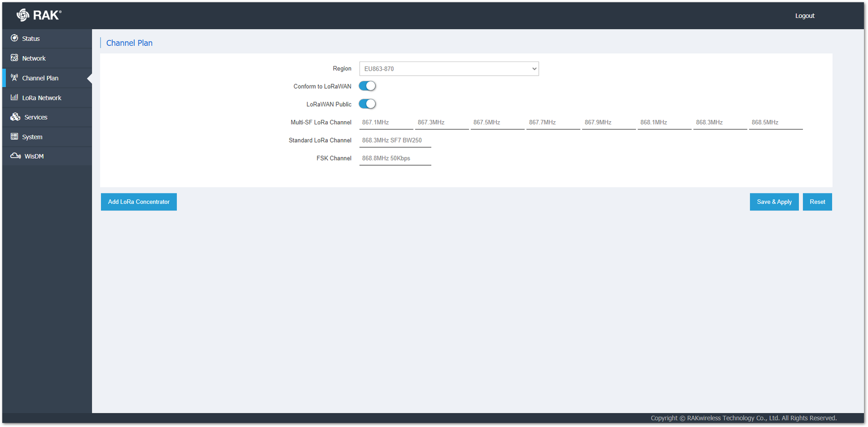
Task: Open the System menu item
Action: [47, 137]
